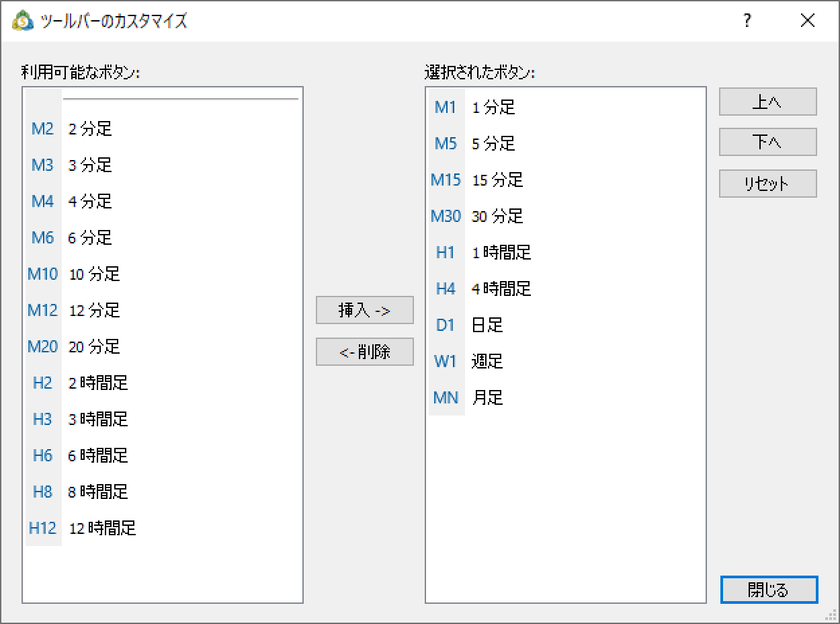Pick the H1 icon in selected buttons
Screen dimensions: 840x624
tap(446, 252)
